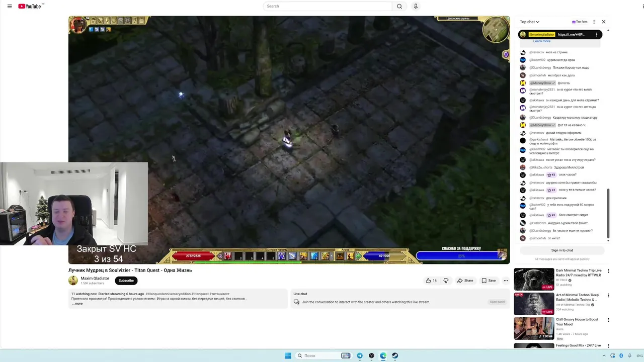Open options for Chill Groovy House video
644x362 pixels.
pos(608,320)
